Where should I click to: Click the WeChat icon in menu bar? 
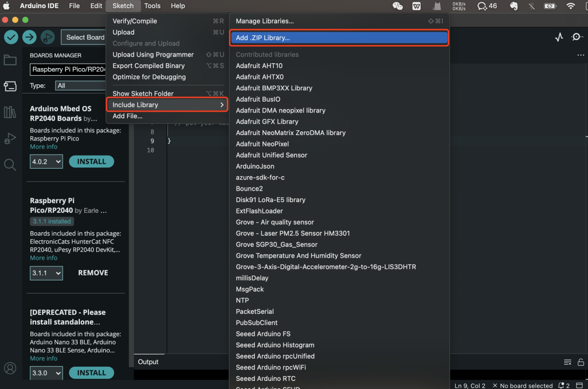397,5
